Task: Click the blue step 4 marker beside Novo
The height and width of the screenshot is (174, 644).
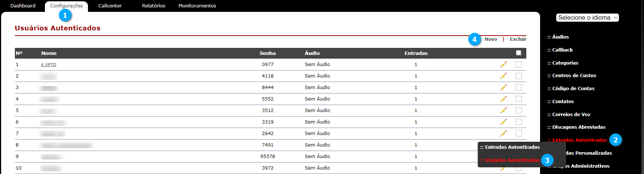Action: [474, 39]
